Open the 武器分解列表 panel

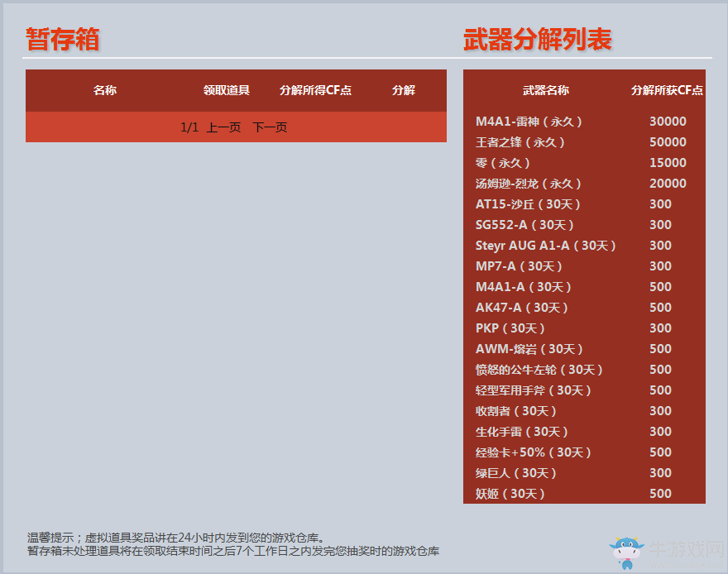[x=538, y=39]
